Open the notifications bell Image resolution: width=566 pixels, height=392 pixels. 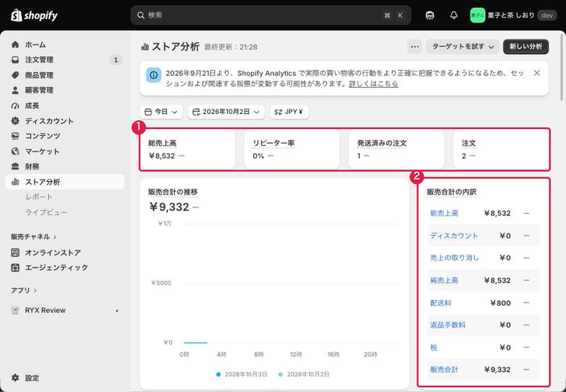point(454,15)
